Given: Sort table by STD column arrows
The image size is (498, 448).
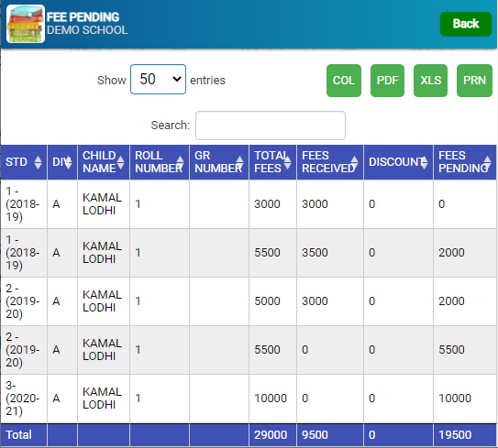Looking at the screenshot, I should tap(38, 162).
